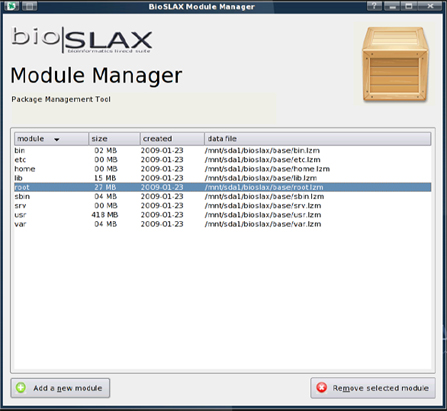Click the sticky window icon in title bar

30,6
